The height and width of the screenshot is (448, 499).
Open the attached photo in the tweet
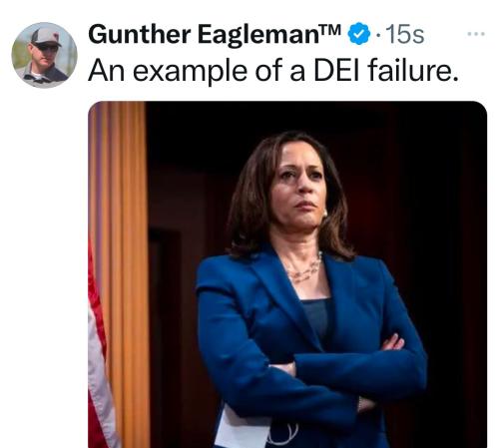(287, 274)
